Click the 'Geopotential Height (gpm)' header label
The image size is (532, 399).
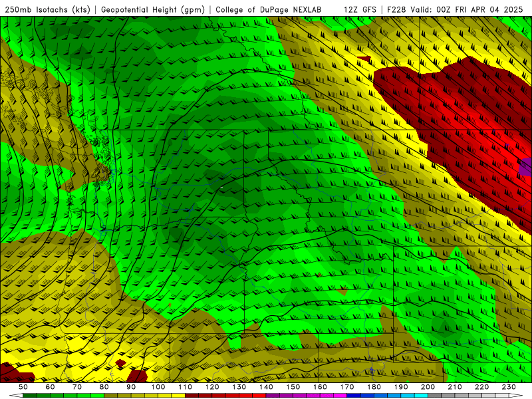click(x=153, y=9)
